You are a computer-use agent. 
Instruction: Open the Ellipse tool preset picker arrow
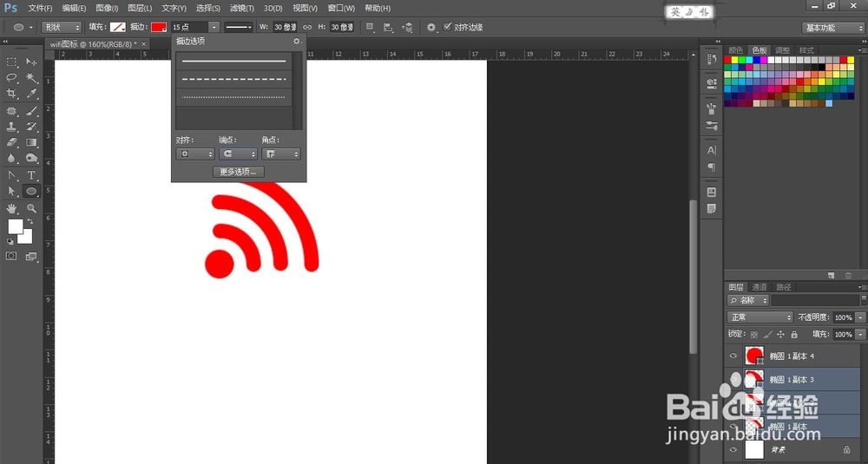point(31,27)
